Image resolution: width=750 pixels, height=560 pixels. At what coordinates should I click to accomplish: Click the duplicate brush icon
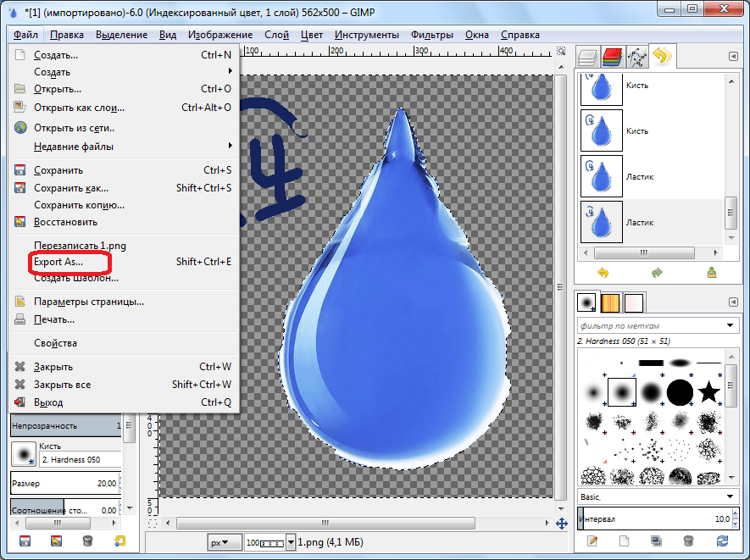657,541
